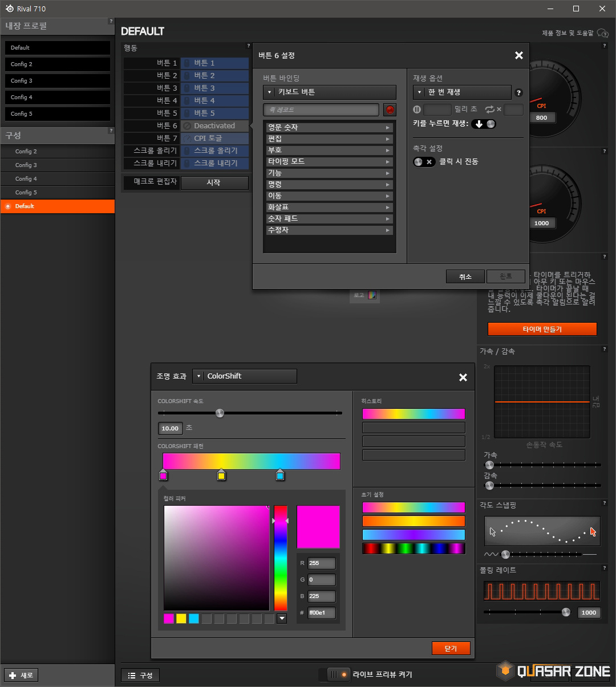Click the 구성 button in bottom bar
This screenshot has height=687, width=616.
point(140,675)
